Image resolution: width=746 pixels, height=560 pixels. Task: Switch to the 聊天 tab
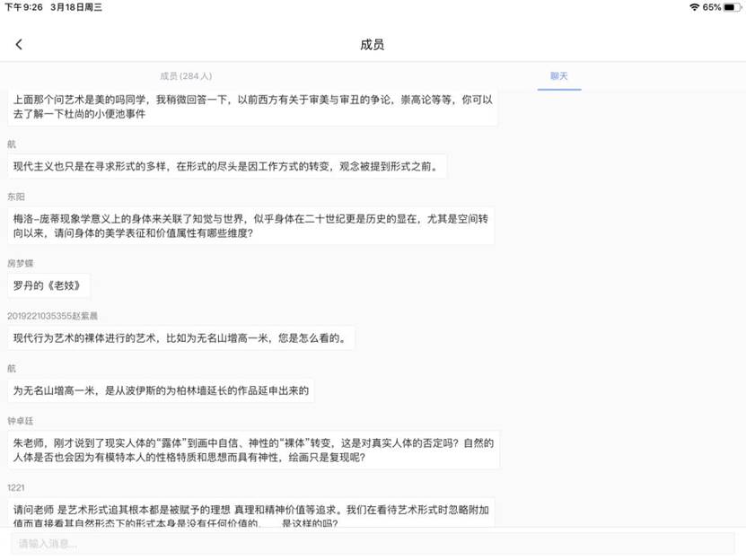(x=558, y=76)
